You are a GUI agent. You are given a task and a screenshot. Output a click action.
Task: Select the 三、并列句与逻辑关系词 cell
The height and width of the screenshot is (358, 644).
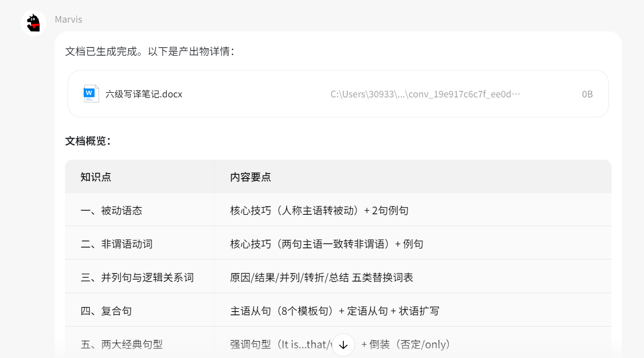140,277
